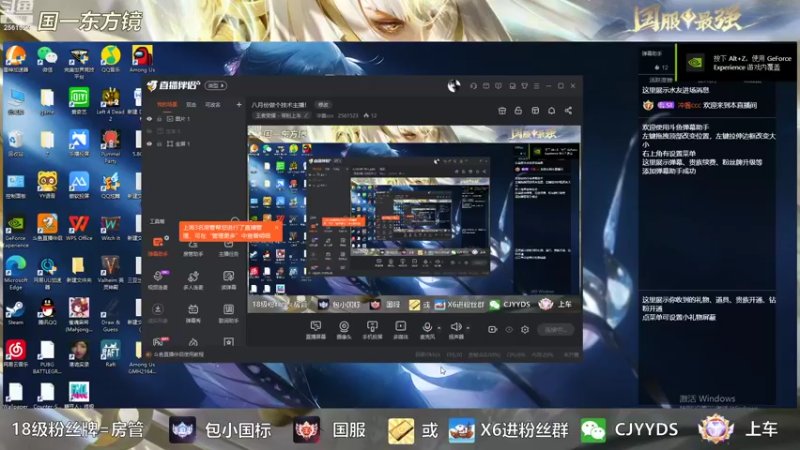Image resolution: width=800 pixels, height=450 pixels.
Task: Click the GeForce overlay notification
Action: point(737,63)
